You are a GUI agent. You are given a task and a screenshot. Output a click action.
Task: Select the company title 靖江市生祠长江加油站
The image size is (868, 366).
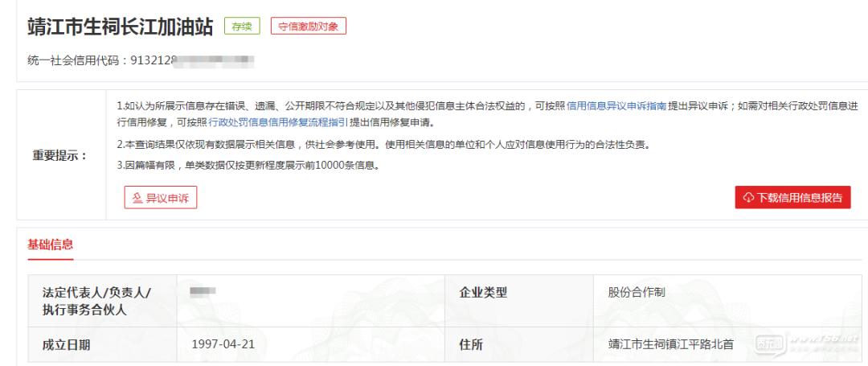120,26
